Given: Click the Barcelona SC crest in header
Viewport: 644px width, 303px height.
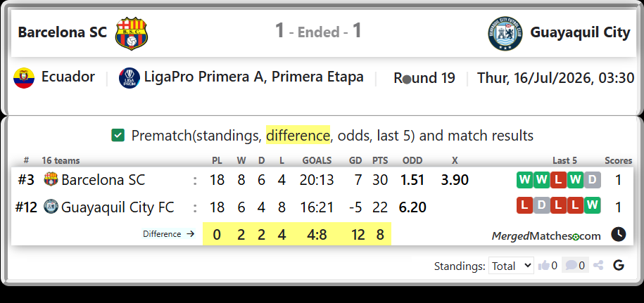Looking at the screenshot, I should coord(132,33).
